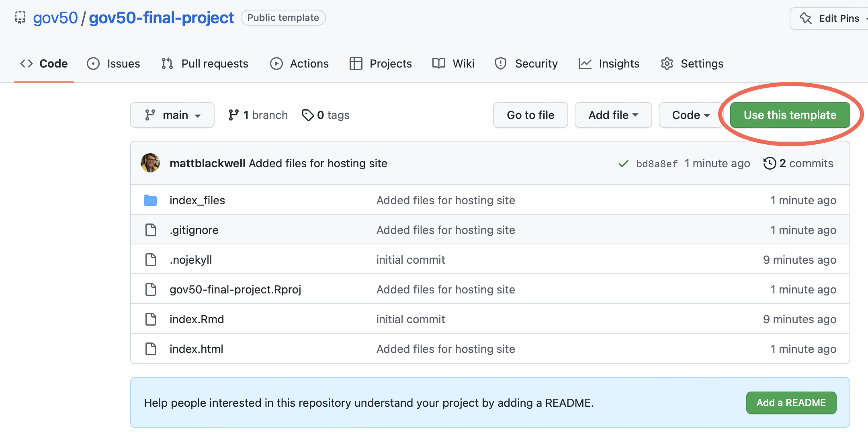Click the repository template icon beside gov50
868x447 pixels.
pyautogui.click(x=20, y=18)
